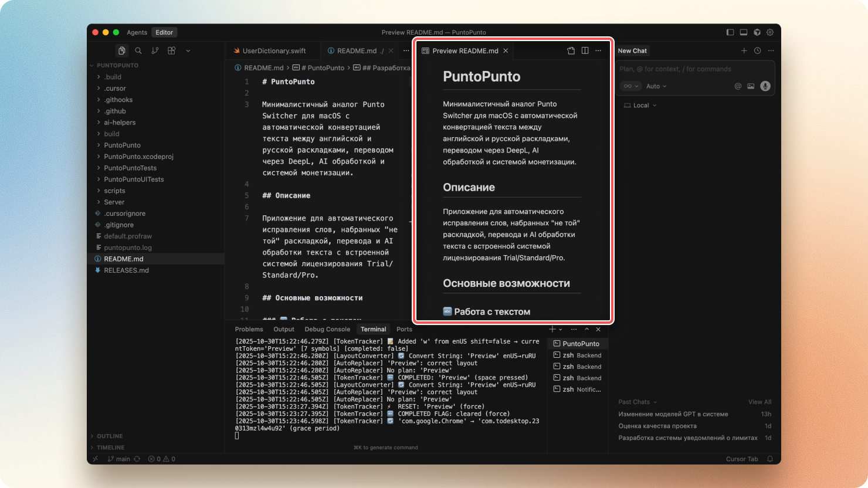Click the @ add context icon
The image size is (868, 488).
click(738, 86)
